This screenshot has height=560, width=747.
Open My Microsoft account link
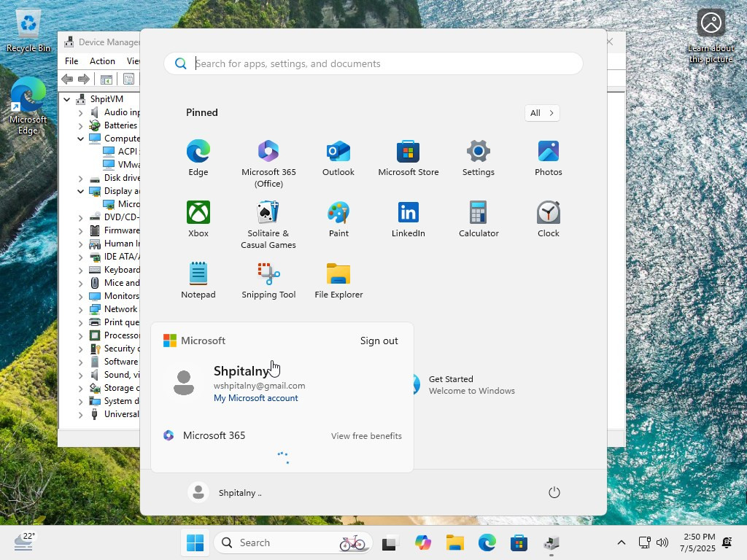coord(256,398)
